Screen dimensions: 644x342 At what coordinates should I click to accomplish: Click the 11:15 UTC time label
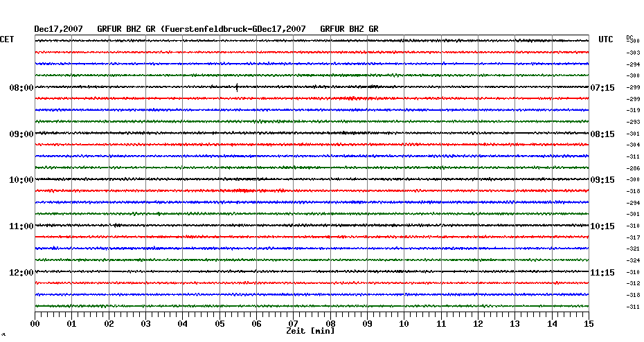point(602,273)
